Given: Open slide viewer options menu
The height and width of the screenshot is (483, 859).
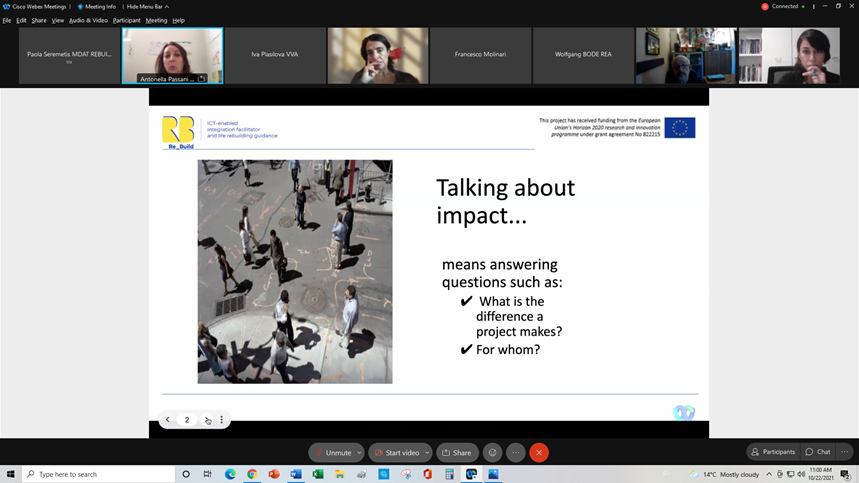Looking at the screenshot, I should point(221,420).
